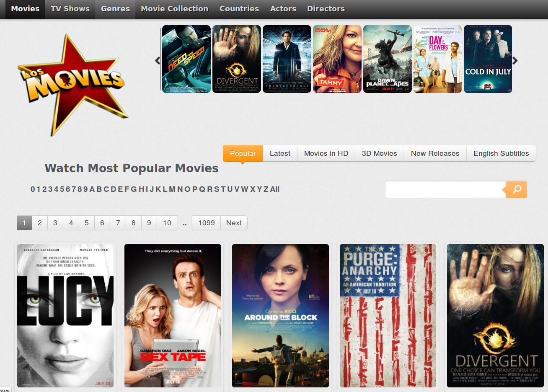
Task: Filter movies by letter D
Action: point(113,189)
